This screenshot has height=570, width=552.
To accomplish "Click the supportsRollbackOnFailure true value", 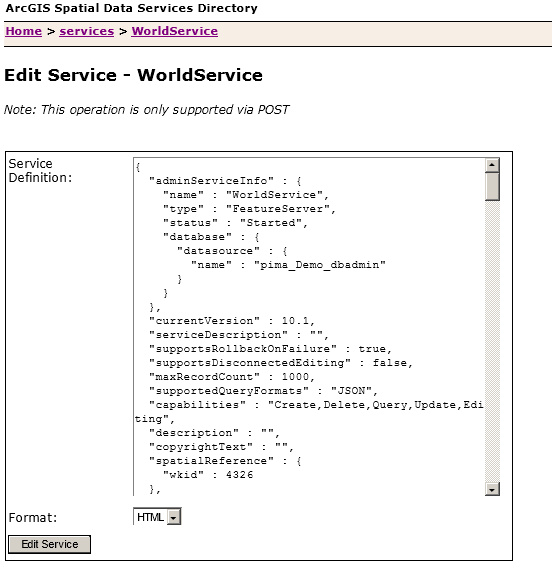I will (x=372, y=349).
